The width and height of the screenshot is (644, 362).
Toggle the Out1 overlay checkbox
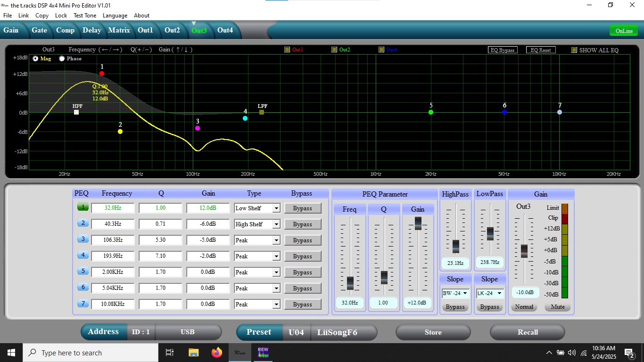pyautogui.click(x=287, y=49)
